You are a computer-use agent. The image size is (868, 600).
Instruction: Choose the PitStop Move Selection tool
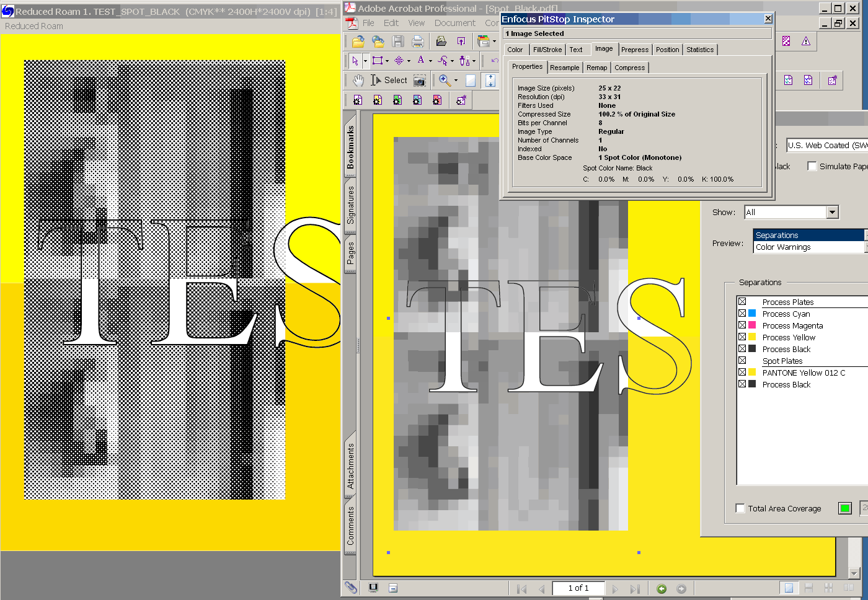tap(399, 61)
